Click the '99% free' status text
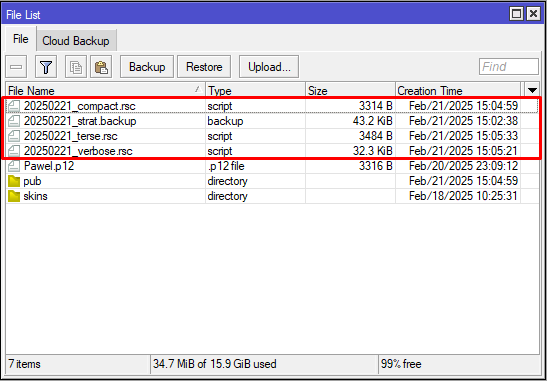This screenshot has height=381, width=547. [x=401, y=364]
